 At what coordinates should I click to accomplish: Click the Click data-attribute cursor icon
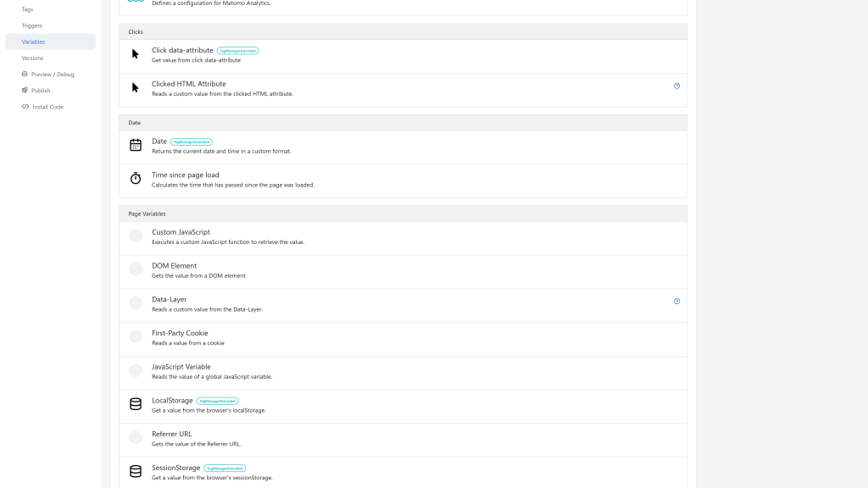coord(135,53)
